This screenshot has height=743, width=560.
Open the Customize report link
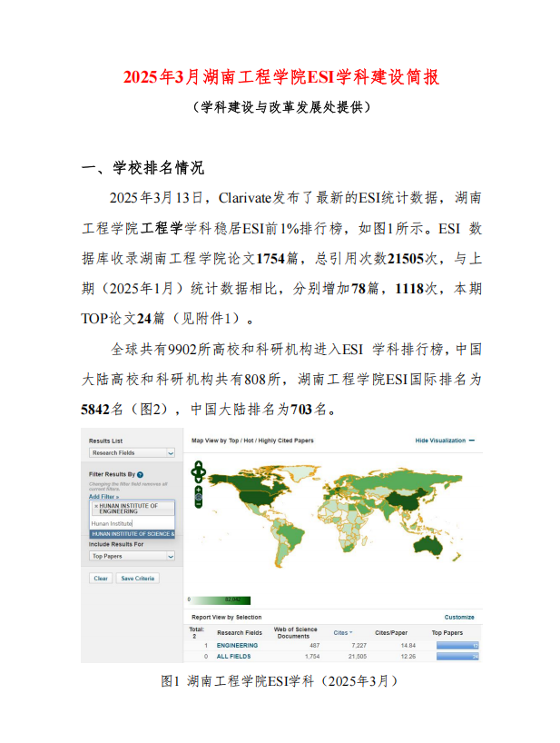[x=458, y=617]
